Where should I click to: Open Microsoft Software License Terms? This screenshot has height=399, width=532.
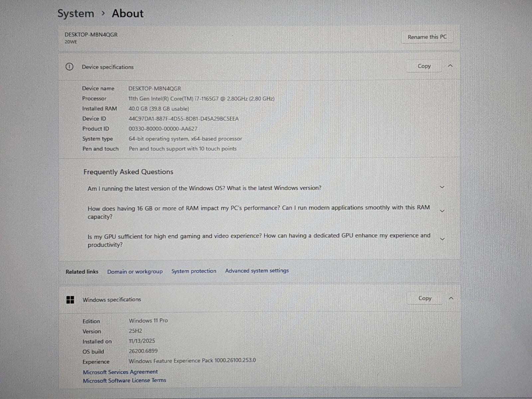coord(124,380)
